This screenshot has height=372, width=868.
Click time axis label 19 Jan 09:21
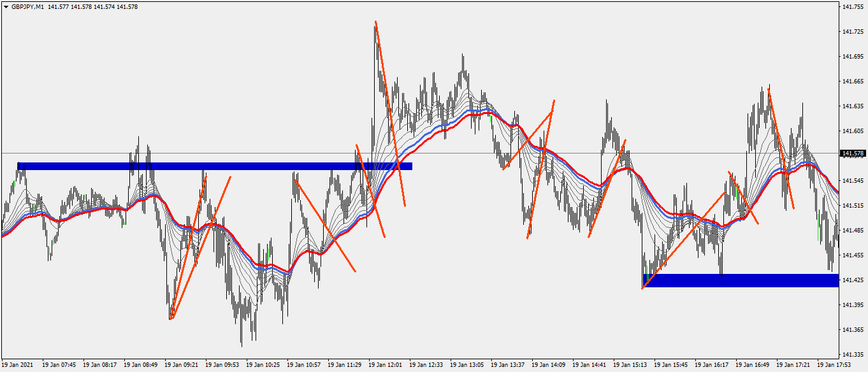click(182, 365)
